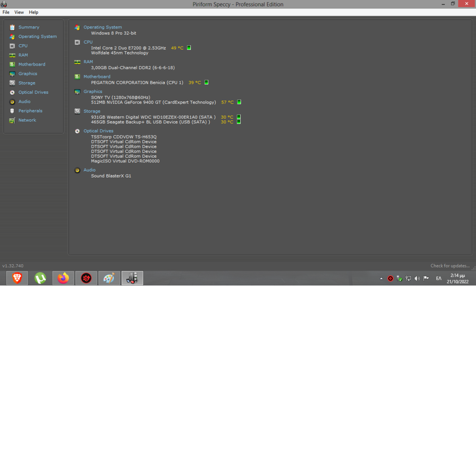Select Summary in the sidebar
The image size is (476, 474).
[29, 27]
